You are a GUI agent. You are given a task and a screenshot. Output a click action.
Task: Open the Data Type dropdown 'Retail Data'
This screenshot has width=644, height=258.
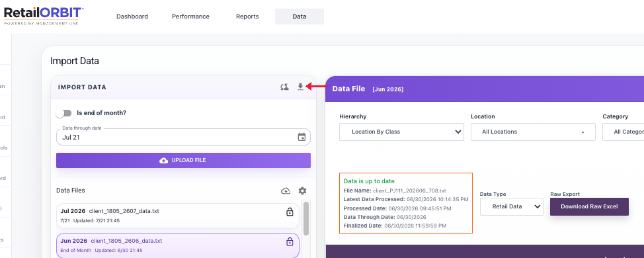pyautogui.click(x=512, y=206)
